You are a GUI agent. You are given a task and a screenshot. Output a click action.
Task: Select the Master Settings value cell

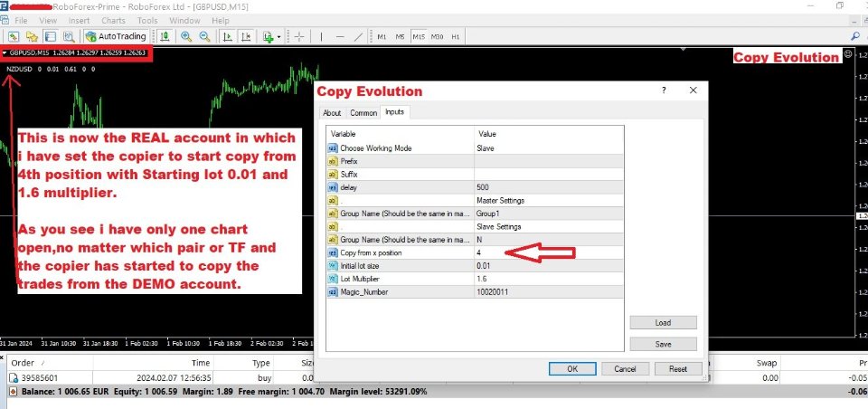click(549, 200)
